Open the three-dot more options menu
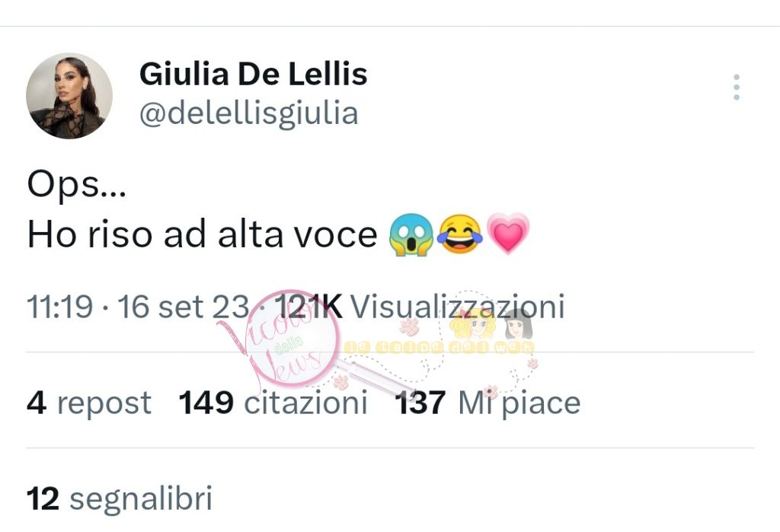Screen dimensions: 780x532 tap(737, 88)
